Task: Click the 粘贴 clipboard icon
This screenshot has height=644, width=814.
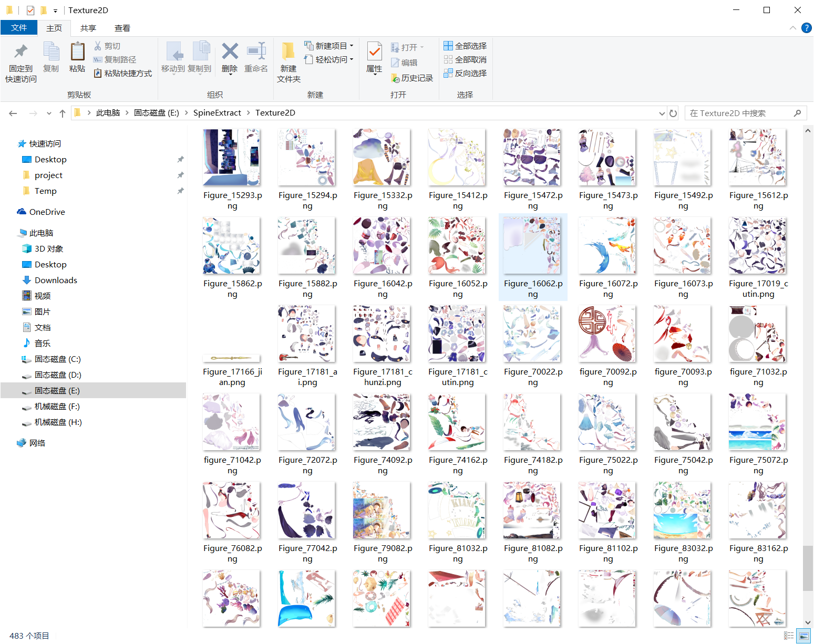Action: (77, 51)
